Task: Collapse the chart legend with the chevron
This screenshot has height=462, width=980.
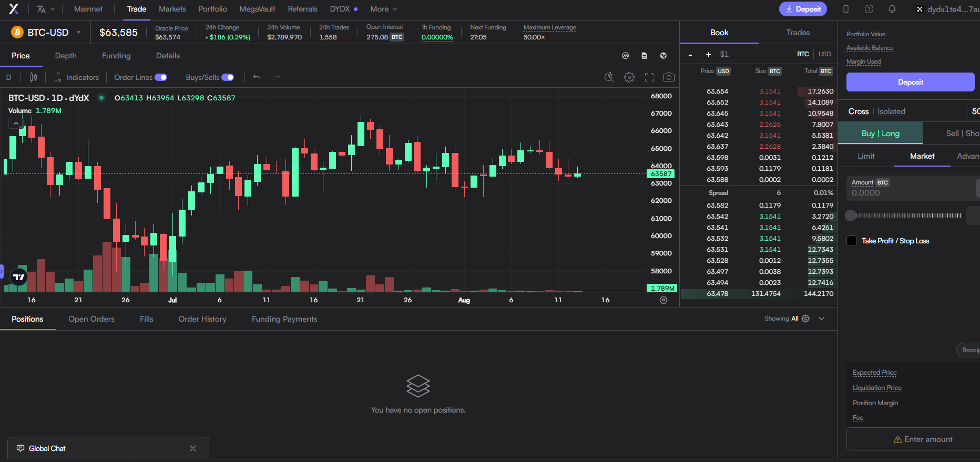Action: coord(16,124)
